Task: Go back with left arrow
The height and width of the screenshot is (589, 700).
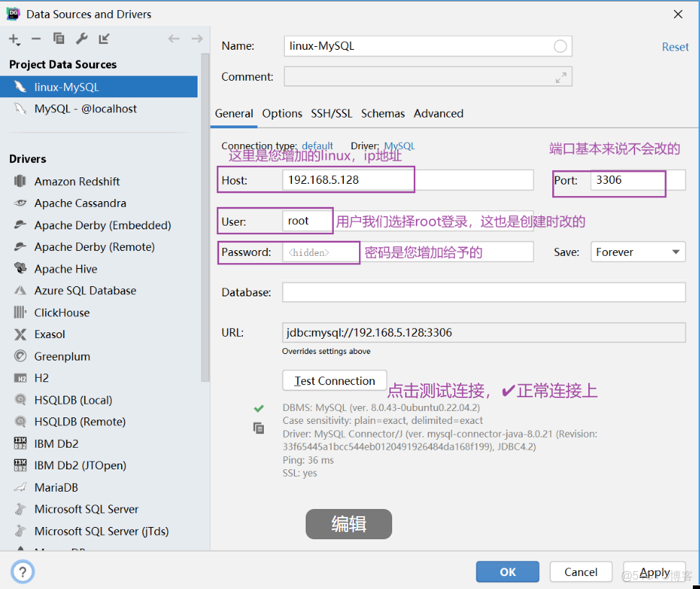Action: [174, 39]
